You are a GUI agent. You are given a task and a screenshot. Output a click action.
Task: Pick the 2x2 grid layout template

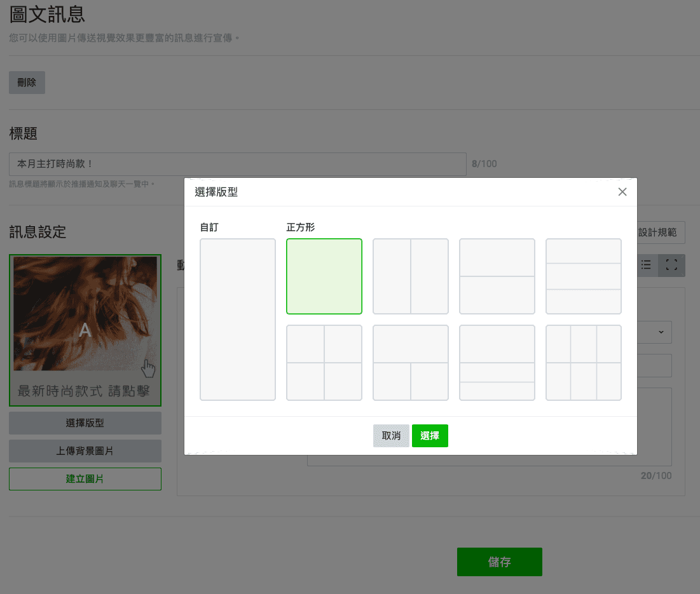click(x=324, y=362)
